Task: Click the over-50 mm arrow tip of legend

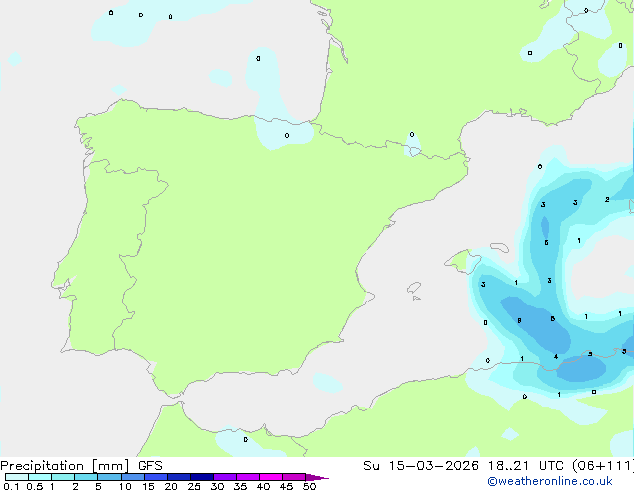Action: 317,477
